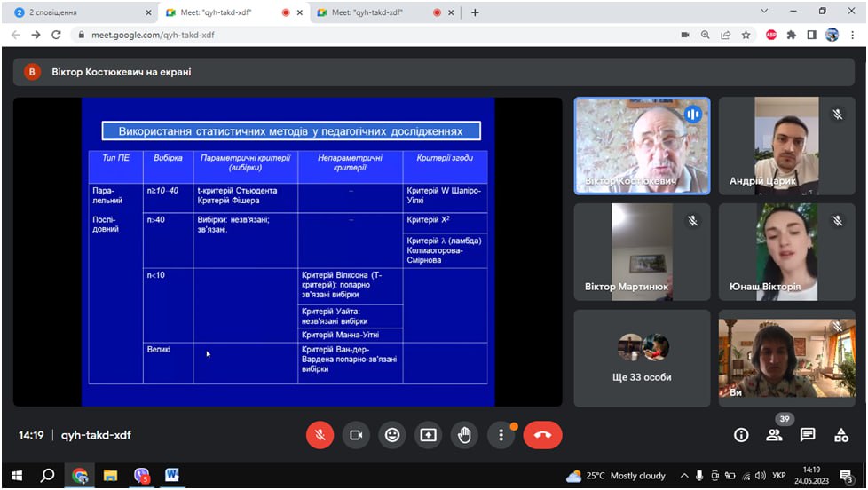
Task: Click the present screen icon
Action: (x=429, y=435)
